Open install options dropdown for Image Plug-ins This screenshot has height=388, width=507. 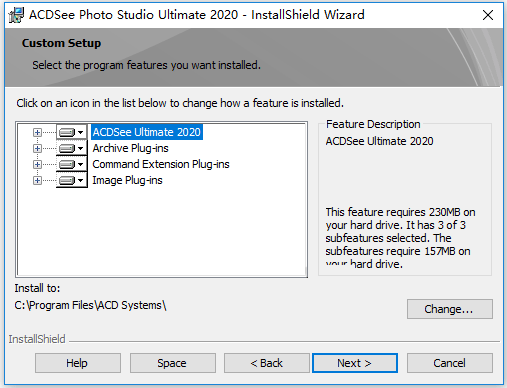pos(72,180)
